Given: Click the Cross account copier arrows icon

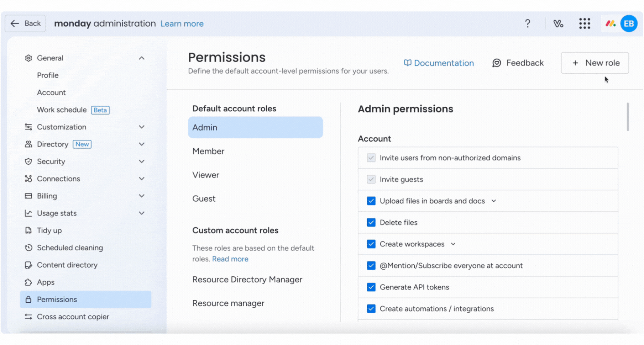Looking at the screenshot, I should click(x=28, y=317).
